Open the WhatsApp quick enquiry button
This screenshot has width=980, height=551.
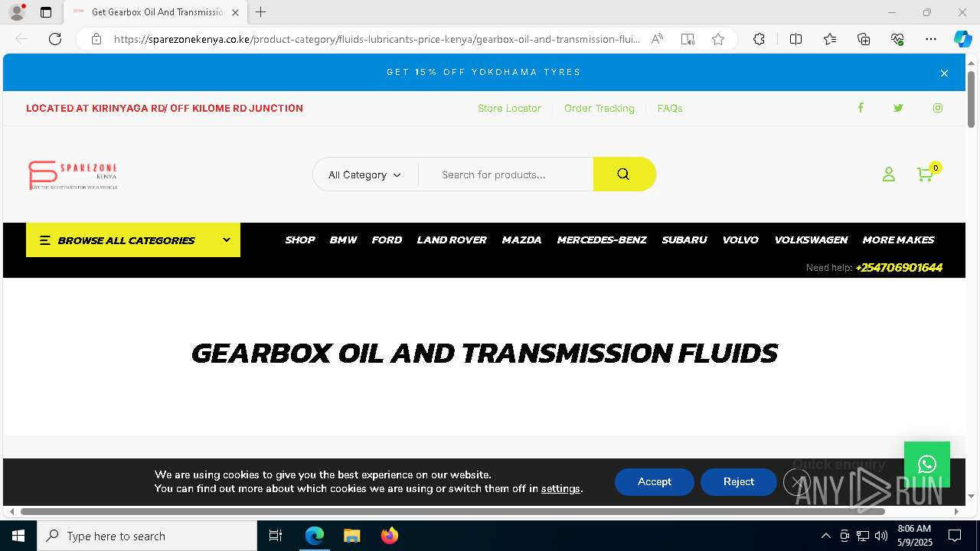pyautogui.click(x=926, y=465)
